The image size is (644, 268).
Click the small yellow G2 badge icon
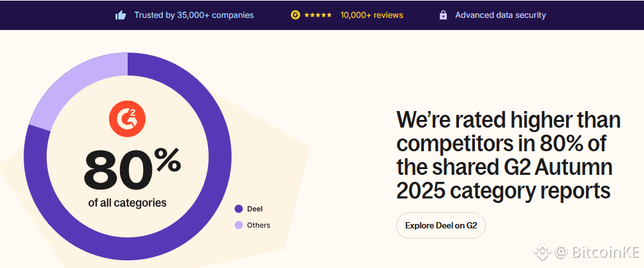point(295,15)
